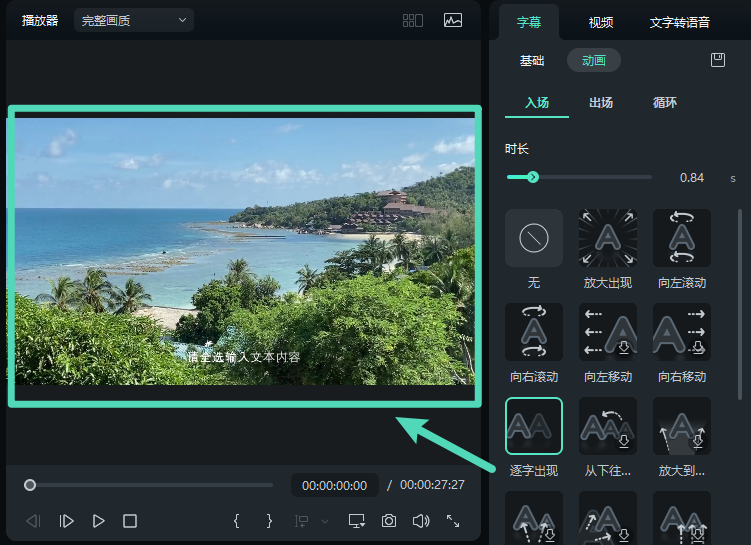The width and height of the screenshot is (751, 545).
Task: Choose the 循环 animation tab
Action: point(664,102)
